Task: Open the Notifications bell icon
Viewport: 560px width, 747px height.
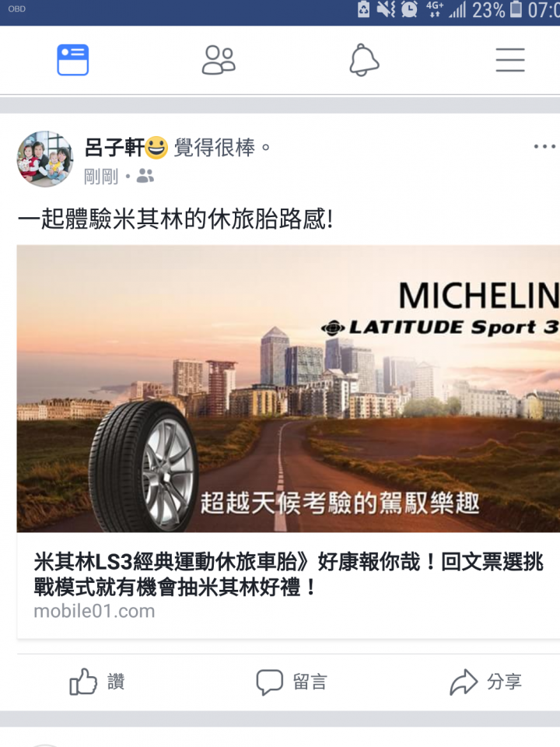Action: (x=364, y=60)
